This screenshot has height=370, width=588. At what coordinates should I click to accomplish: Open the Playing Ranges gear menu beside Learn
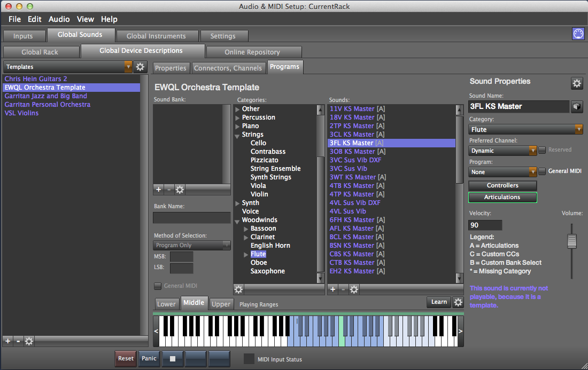pyautogui.click(x=458, y=302)
